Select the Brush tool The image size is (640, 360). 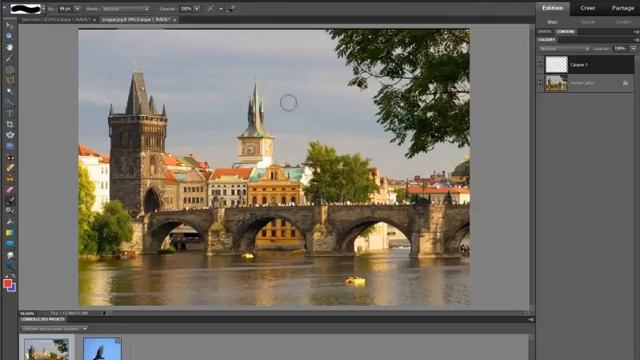click(9, 200)
